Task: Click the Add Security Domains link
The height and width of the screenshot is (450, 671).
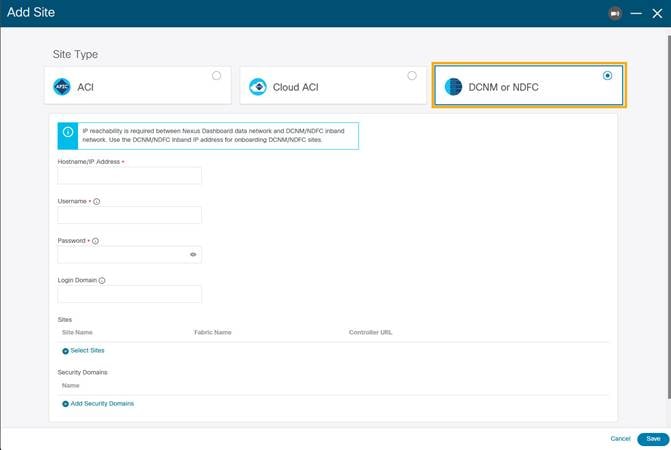Action: (102, 403)
